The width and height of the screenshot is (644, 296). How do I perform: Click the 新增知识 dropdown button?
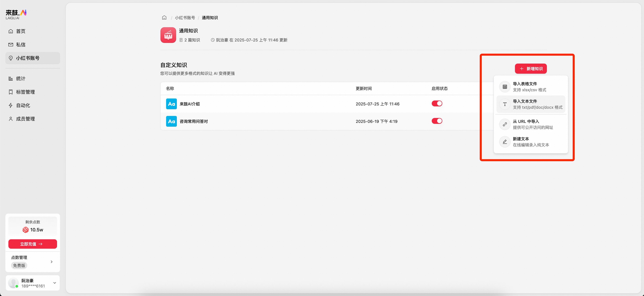(531, 69)
